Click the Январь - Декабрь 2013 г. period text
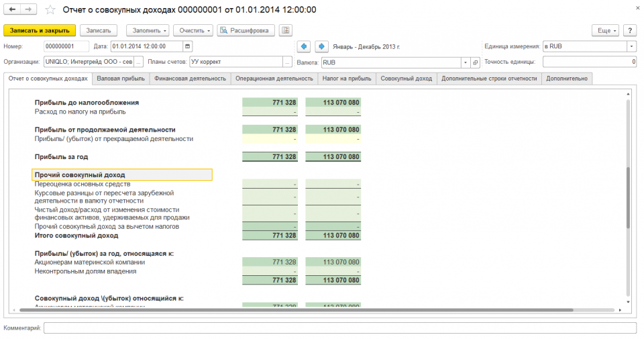 [x=366, y=46]
